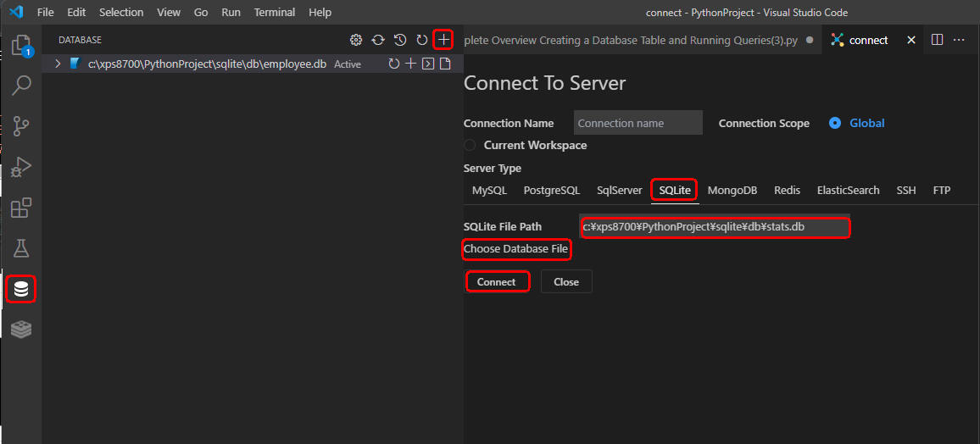Image resolution: width=980 pixels, height=444 pixels.
Task: Open the File menu
Action: [x=46, y=13]
